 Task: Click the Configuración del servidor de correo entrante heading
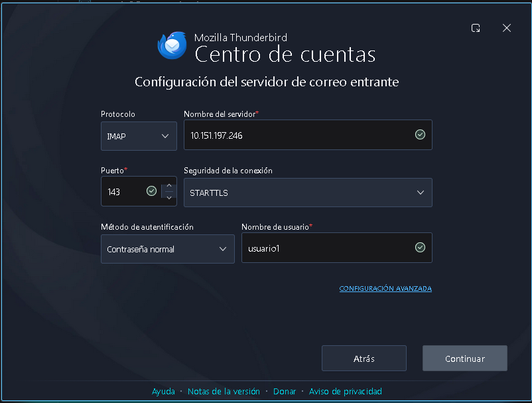coord(267,82)
